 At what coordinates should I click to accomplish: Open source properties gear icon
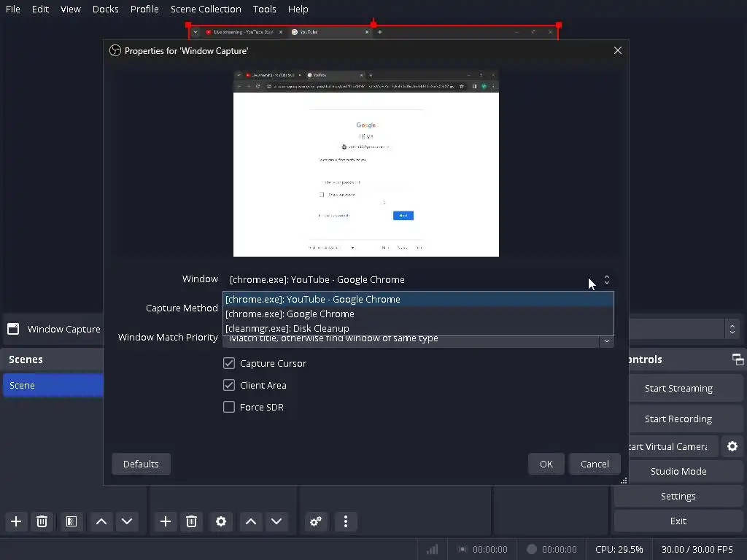pyautogui.click(x=220, y=521)
